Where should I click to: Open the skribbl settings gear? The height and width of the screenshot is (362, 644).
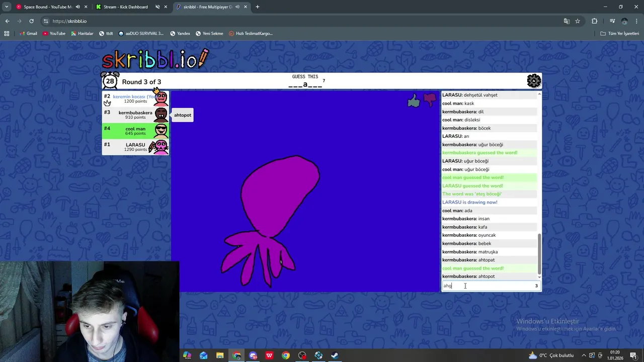tap(534, 81)
